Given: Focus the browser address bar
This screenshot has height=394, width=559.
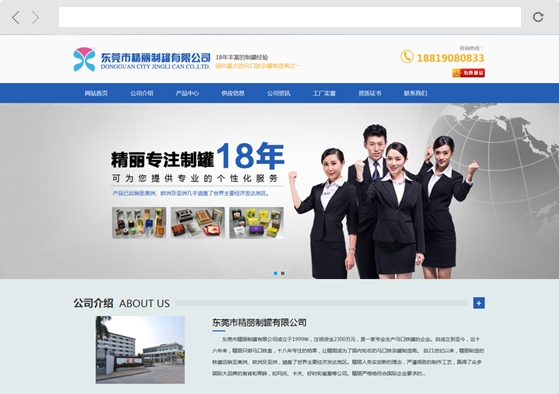Looking at the screenshot, I should click(x=289, y=17).
